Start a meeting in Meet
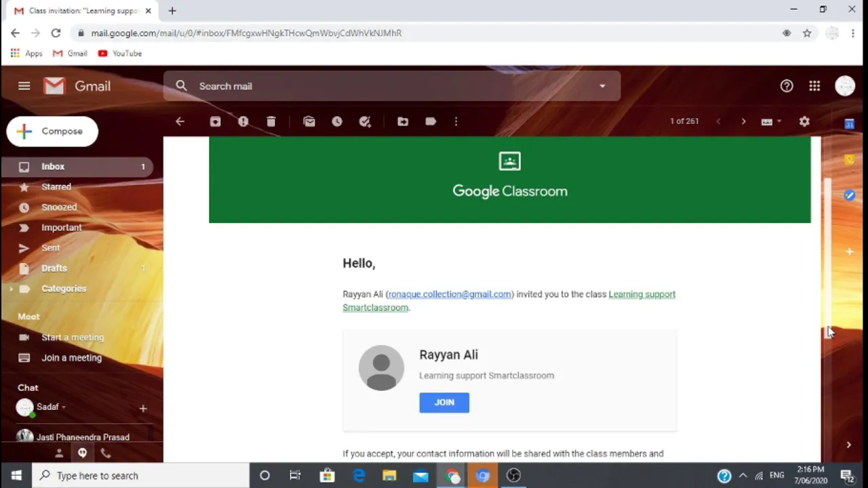The width and height of the screenshot is (868, 488). click(73, 338)
